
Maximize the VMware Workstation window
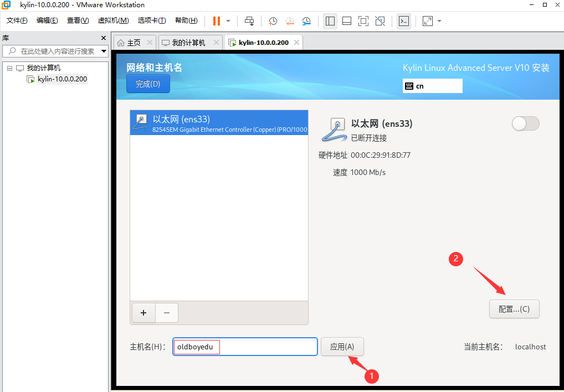pyautogui.click(x=545, y=4)
